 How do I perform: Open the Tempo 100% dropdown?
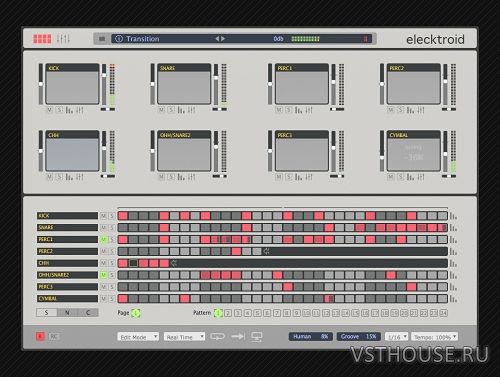pyautogui.click(x=435, y=337)
